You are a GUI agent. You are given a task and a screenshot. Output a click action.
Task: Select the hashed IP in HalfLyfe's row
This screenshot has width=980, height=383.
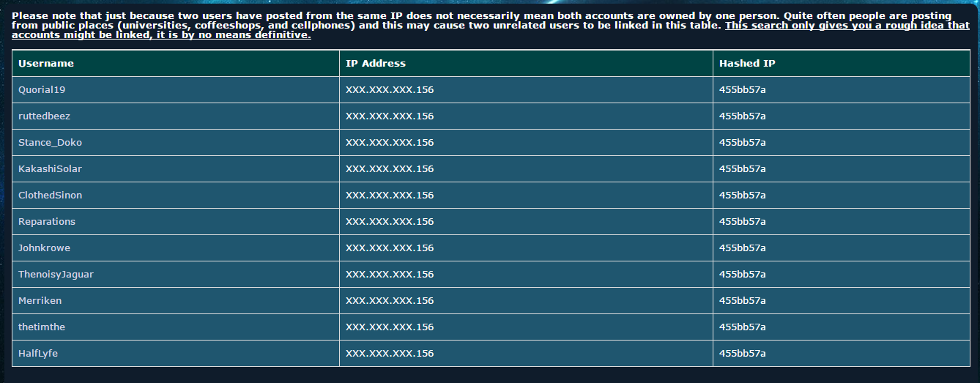743,354
